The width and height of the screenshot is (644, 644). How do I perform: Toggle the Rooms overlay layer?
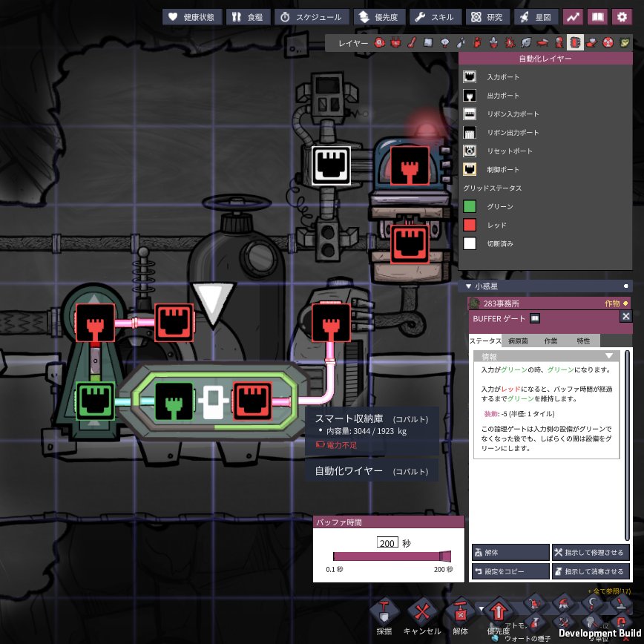[542, 42]
